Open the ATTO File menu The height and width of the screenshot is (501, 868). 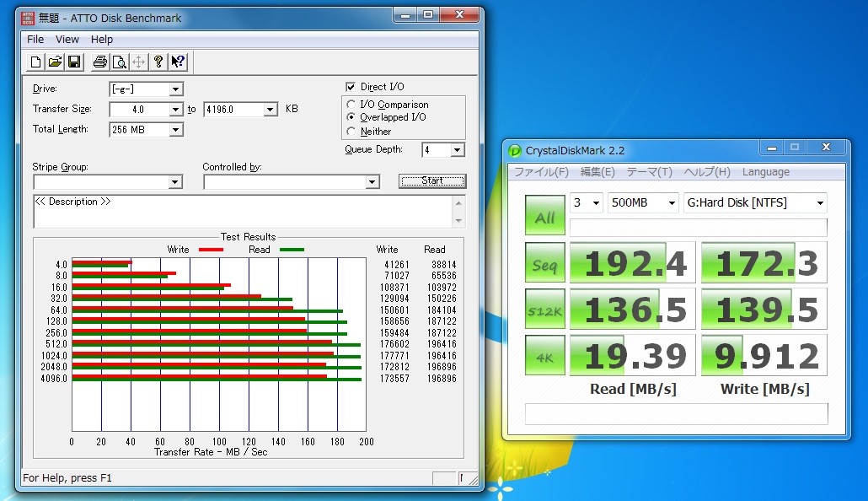(35, 40)
